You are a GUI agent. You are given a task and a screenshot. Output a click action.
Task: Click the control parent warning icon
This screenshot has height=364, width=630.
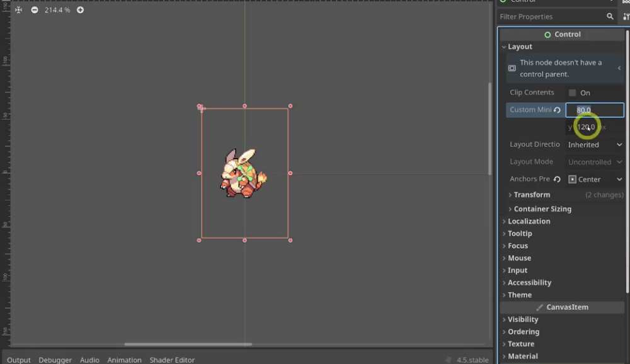512,68
